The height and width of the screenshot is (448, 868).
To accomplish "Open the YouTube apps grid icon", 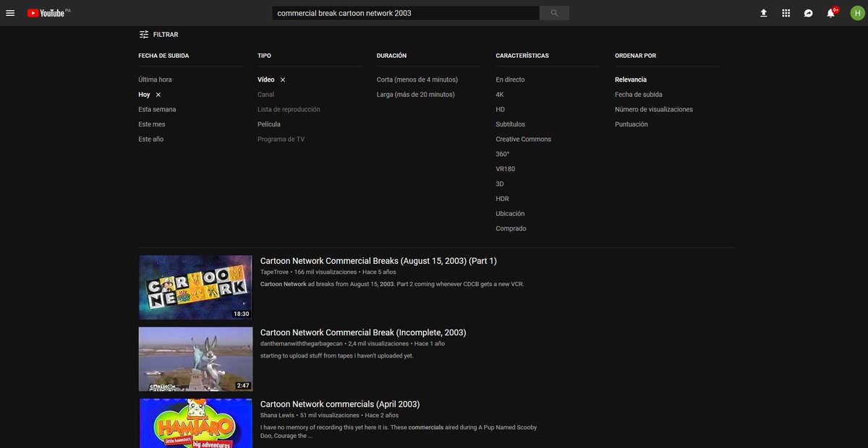I will coord(786,13).
